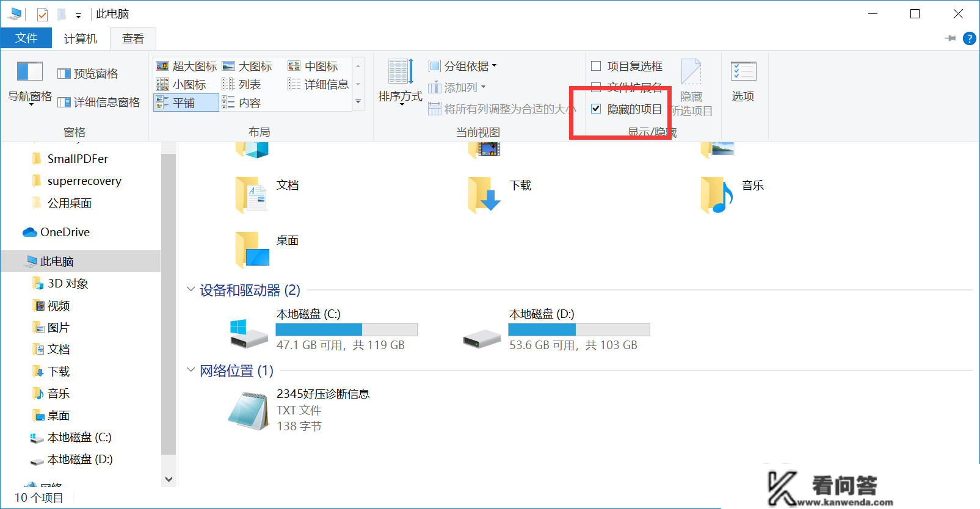This screenshot has height=509, width=980.
Task: Open the 选项 folder options button
Action: pyautogui.click(x=743, y=81)
